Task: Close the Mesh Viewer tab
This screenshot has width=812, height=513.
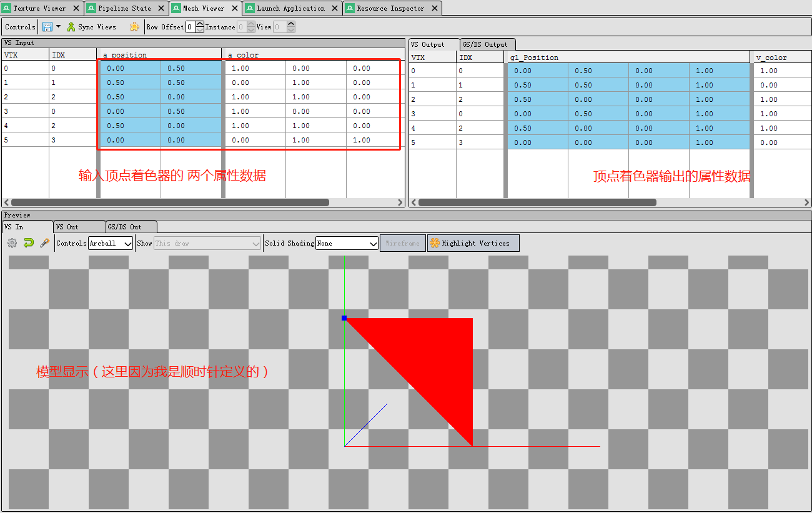Action: (x=235, y=9)
